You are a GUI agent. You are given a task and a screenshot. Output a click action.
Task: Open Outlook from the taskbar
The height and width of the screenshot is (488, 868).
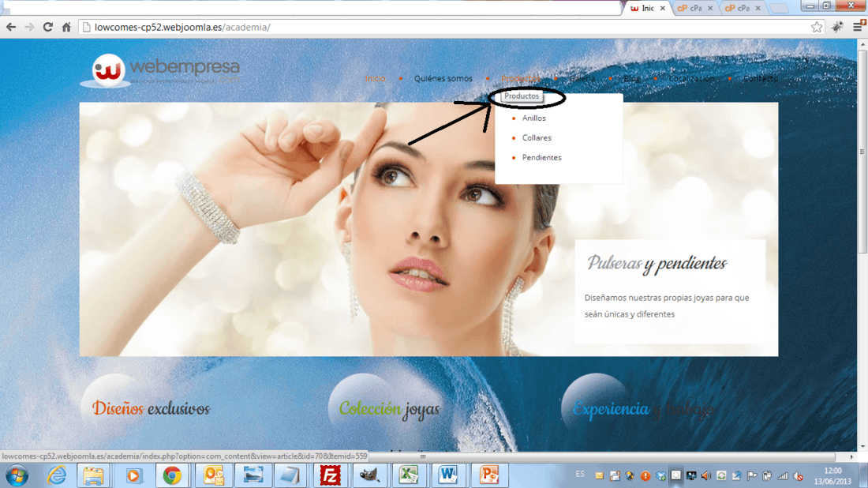coord(213,476)
